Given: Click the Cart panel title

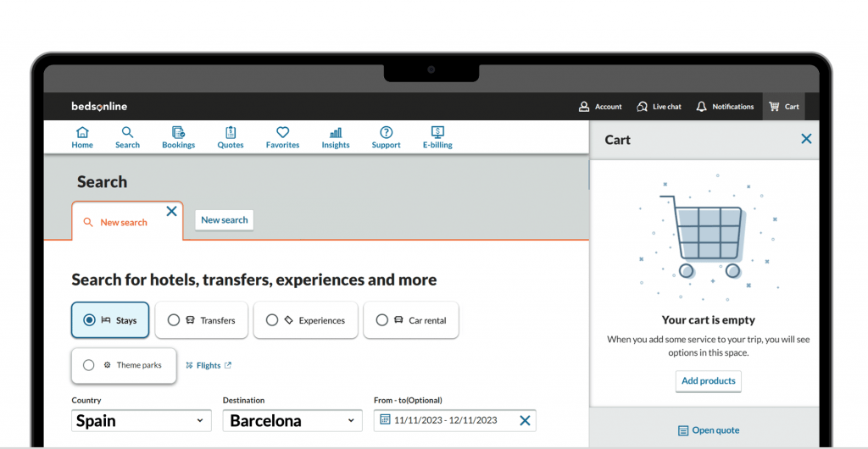Looking at the screenshot, I should [617, 140].
